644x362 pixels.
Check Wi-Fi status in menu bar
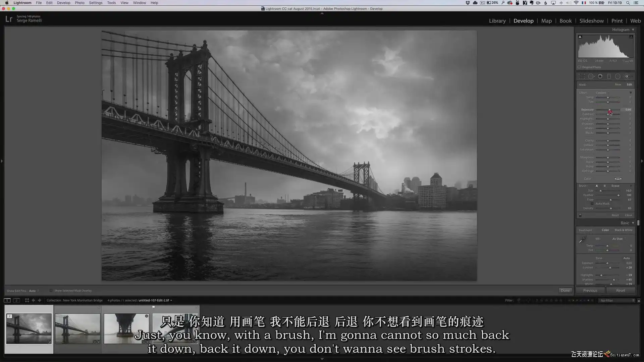pos(576,3)
